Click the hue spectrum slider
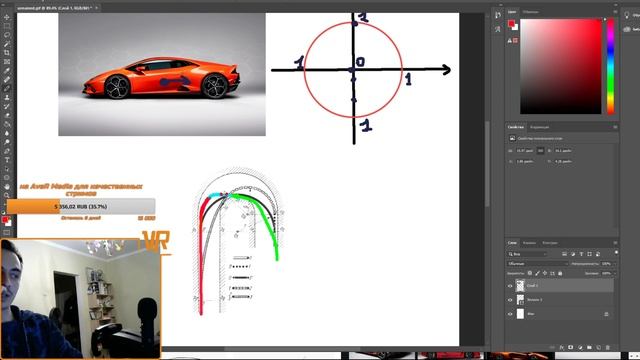The height and width of the screenshot is (360, 640). [611, 66]
